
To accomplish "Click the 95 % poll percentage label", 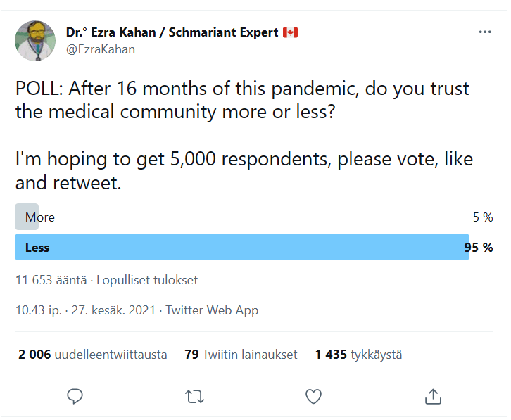I will (479, 248).
